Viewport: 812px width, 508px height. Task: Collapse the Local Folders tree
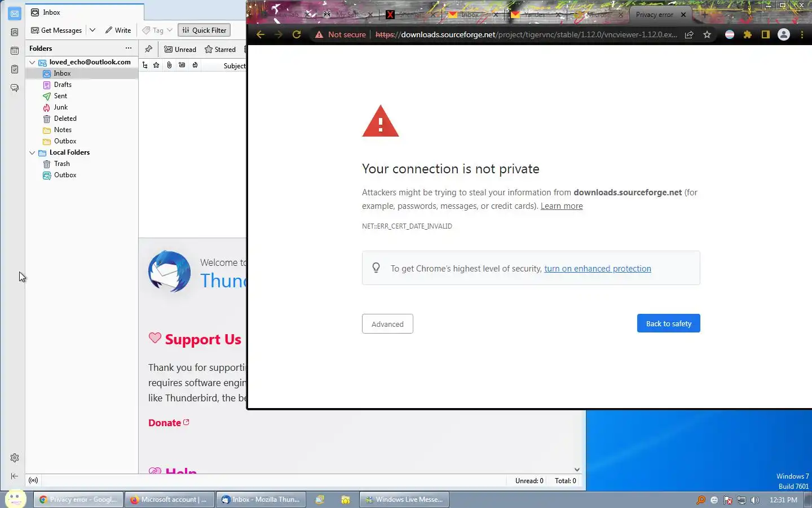click(33, 152)
